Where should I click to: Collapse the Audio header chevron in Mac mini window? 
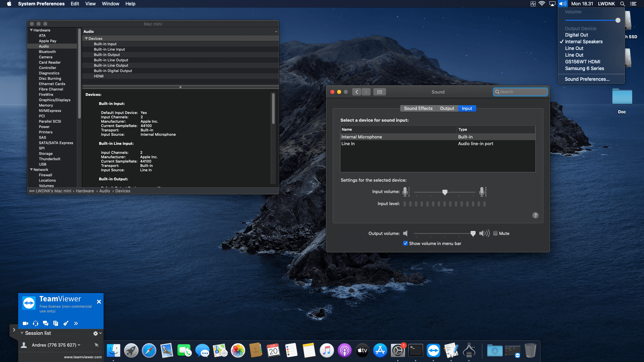pyautogui.click(x=276, y=32)
